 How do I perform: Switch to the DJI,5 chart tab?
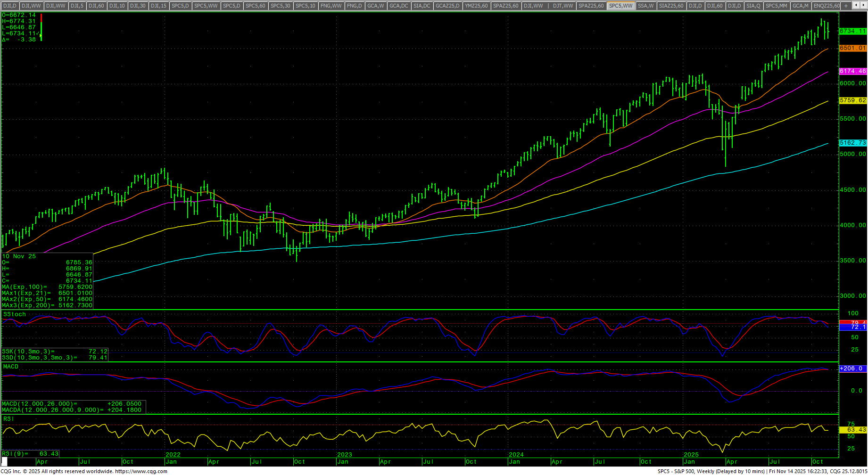[77, 6]
